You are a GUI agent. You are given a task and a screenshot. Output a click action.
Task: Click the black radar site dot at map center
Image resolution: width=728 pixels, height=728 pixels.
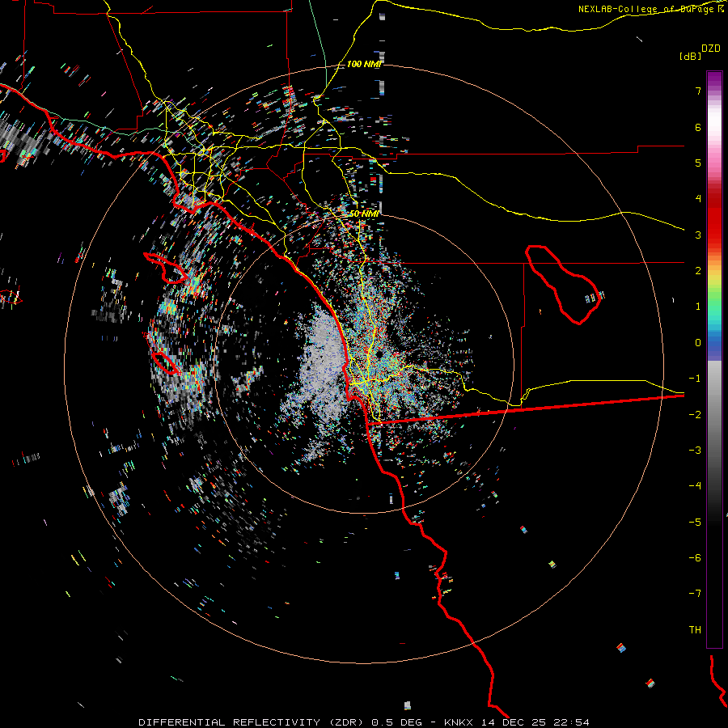click(380, 354)
